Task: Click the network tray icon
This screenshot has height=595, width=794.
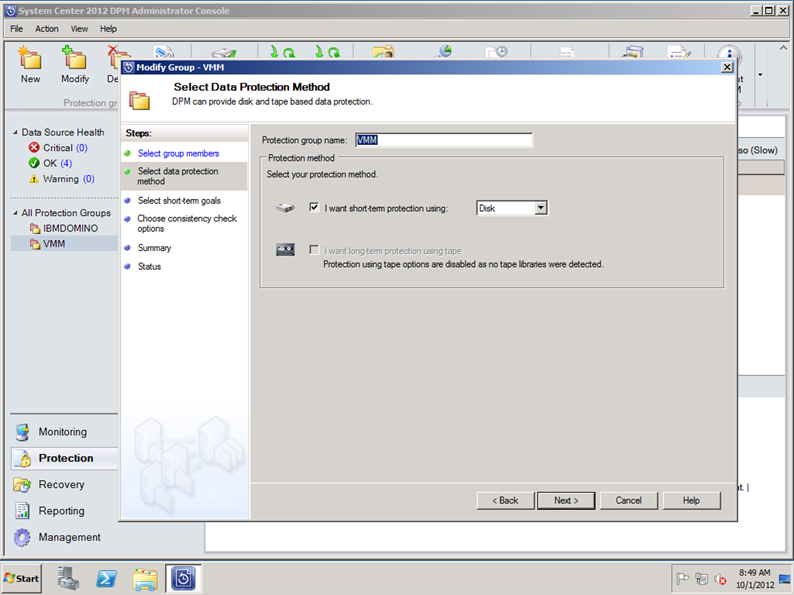Action: [701, 578]
